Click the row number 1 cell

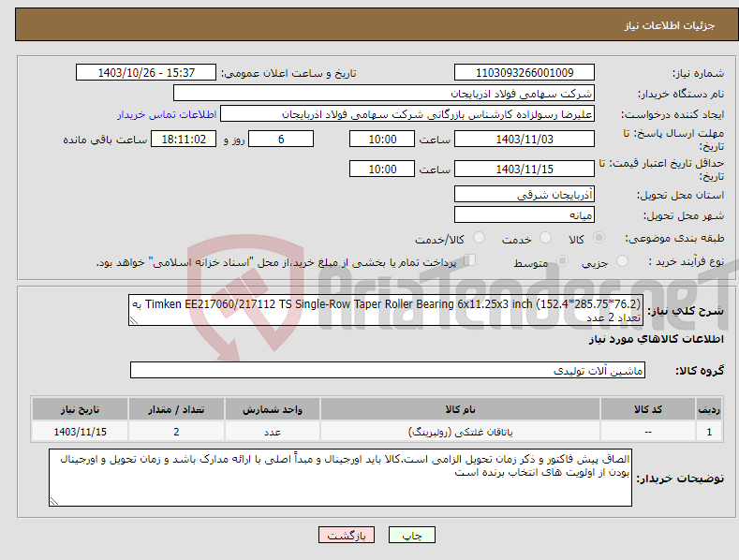(709, 432)
